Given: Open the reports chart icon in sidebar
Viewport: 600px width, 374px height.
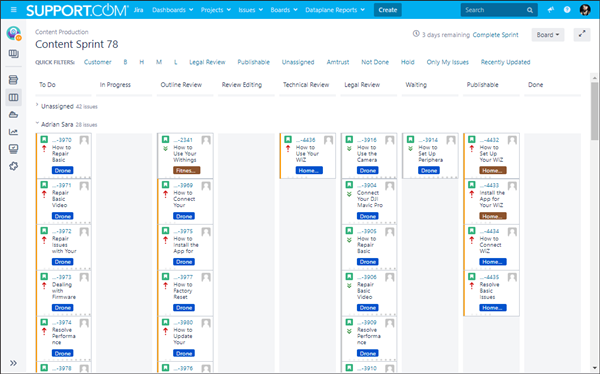Looking at the screenshot, I should (13, 132).
